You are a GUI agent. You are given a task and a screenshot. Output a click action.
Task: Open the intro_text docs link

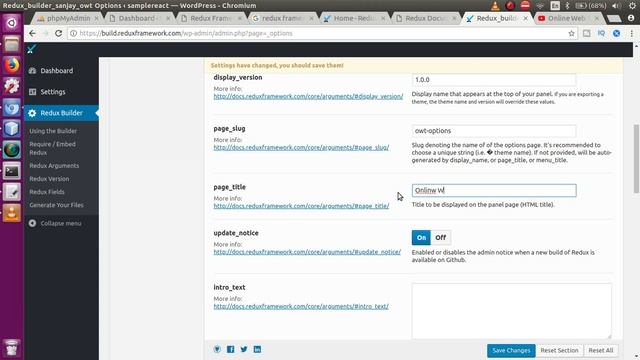tap(301, 306)
